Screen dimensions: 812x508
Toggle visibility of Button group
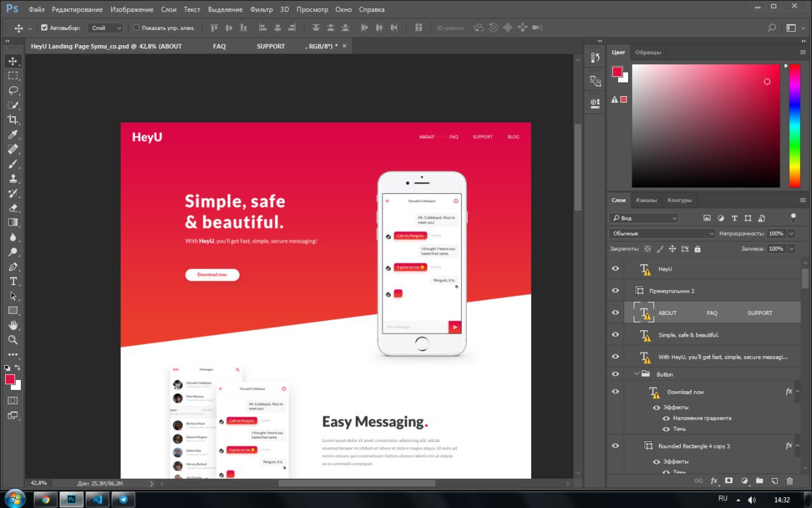615,373
